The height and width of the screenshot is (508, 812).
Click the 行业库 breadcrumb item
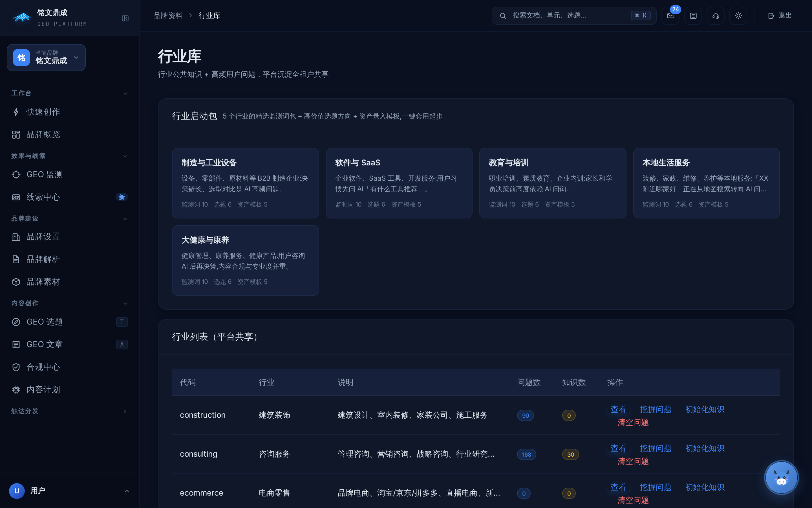209,16
